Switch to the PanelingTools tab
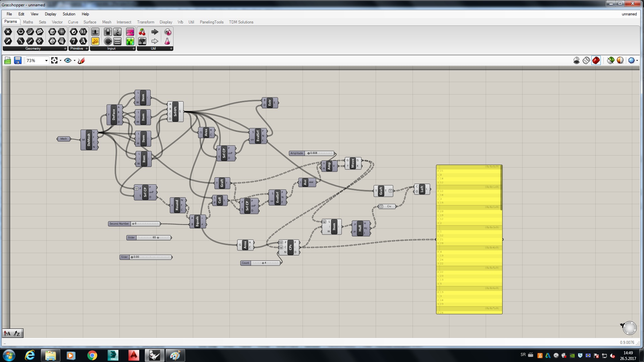This screenshot has width=644, height=362. coord(212,22)
